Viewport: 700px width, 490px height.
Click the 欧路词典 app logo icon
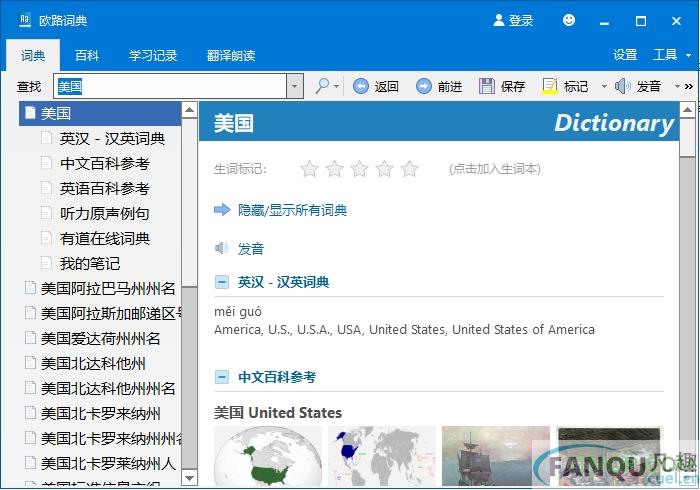point(25,20)
